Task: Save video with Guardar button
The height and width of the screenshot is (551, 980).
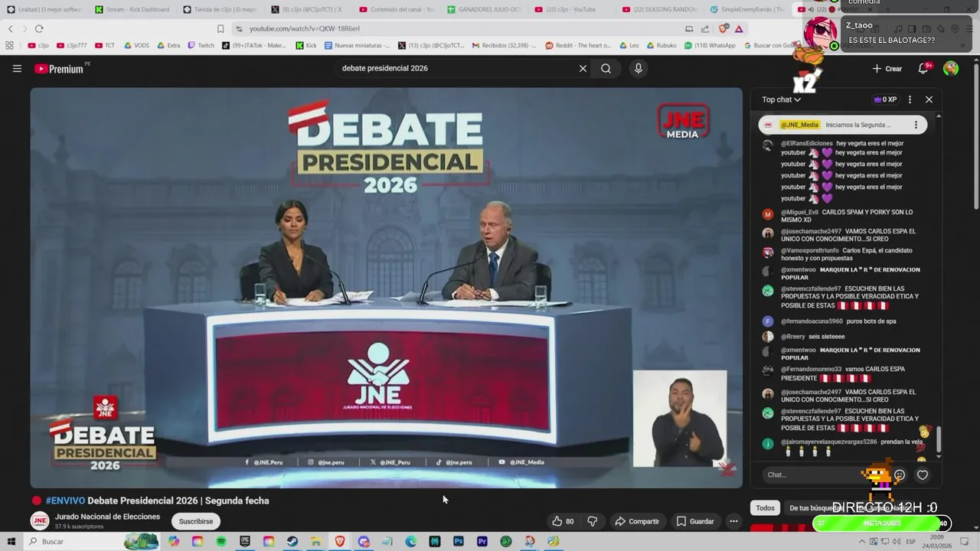Action: coord(695,521)
